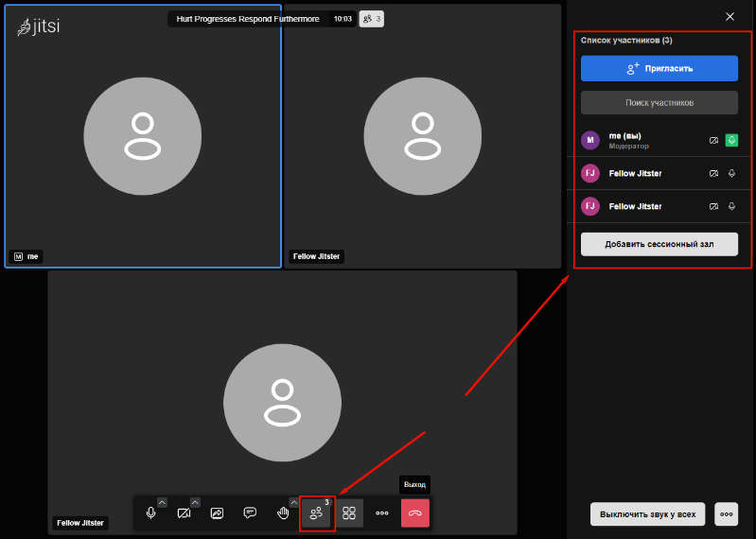Click second Fellow Jitster's microphone icon
Image resolution: width=756 pixels, height=539 pixels.
tap(731, 206)
